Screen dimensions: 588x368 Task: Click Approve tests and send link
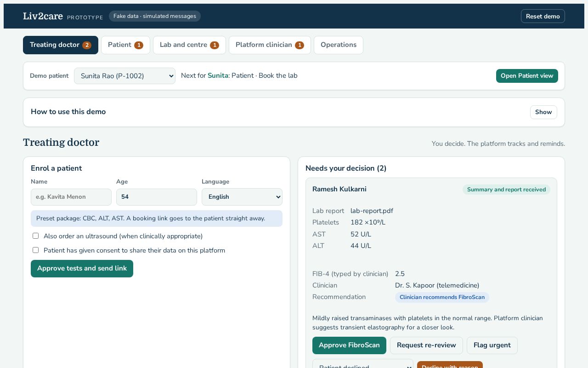(x=82, y=269)
